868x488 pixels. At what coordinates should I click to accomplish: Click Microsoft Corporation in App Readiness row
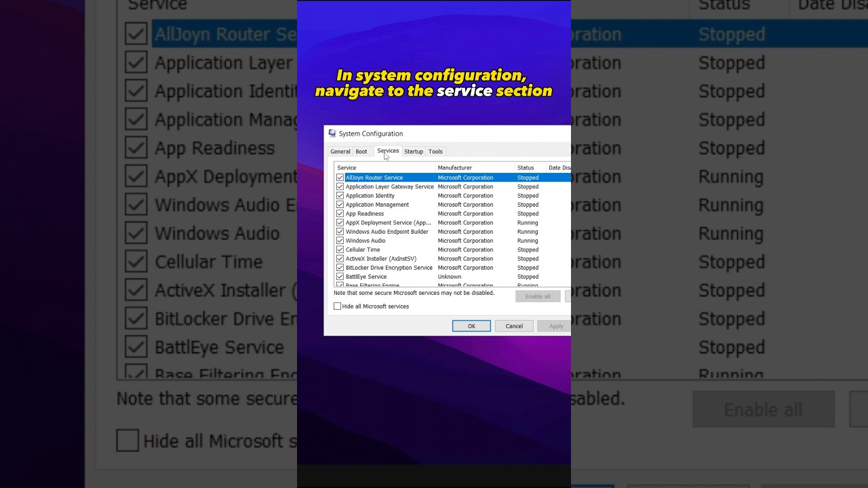click(x=465, y=213)
